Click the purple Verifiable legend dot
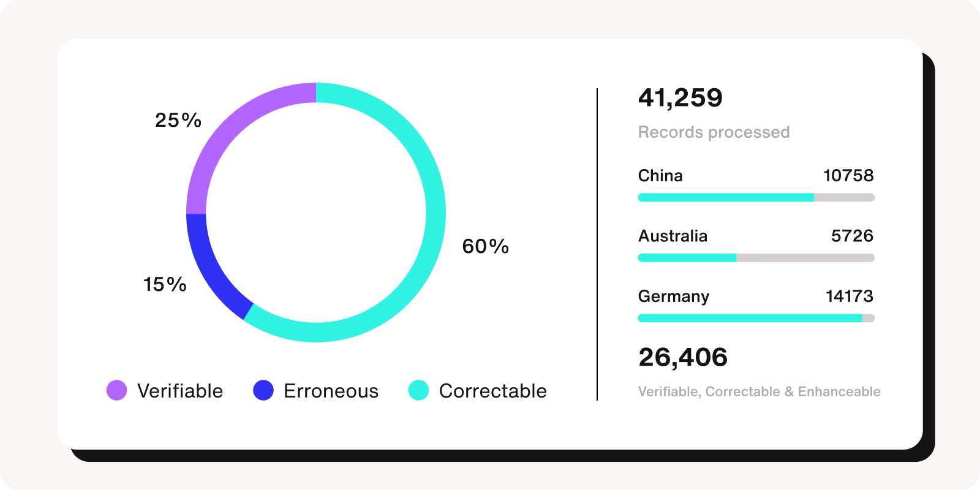980x490 pixels. click(116, 390)
